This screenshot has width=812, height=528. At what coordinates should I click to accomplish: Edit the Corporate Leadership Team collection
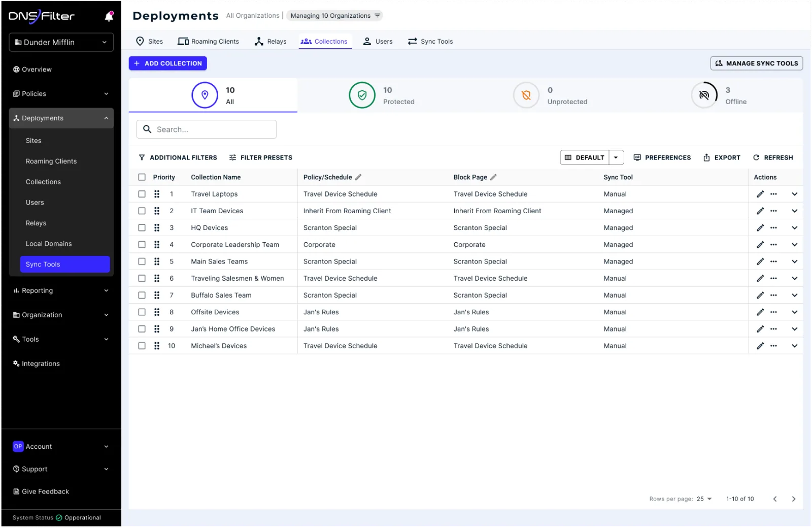point(760,245)
